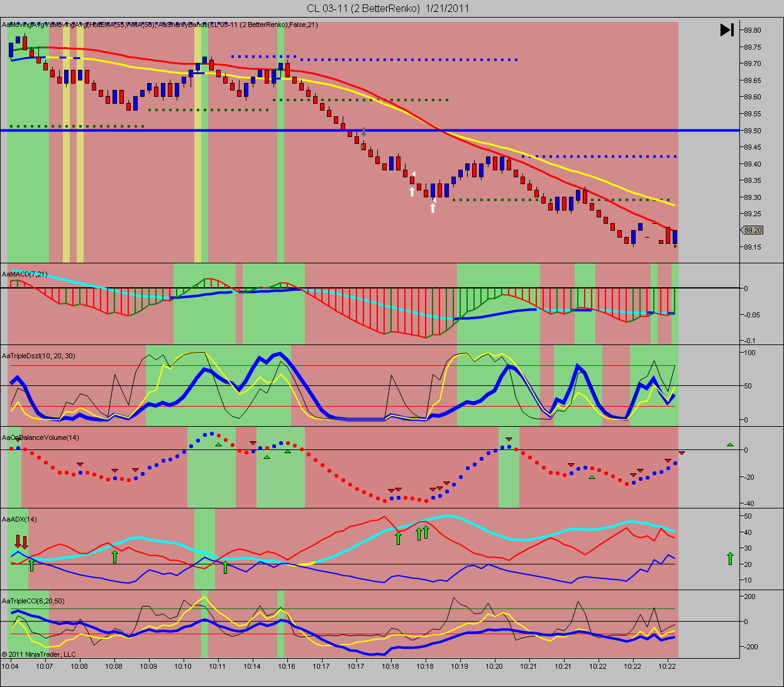Click the 10:04 time axis label
784x687 pixels.
pyautogui.click(x=10, y=666)
